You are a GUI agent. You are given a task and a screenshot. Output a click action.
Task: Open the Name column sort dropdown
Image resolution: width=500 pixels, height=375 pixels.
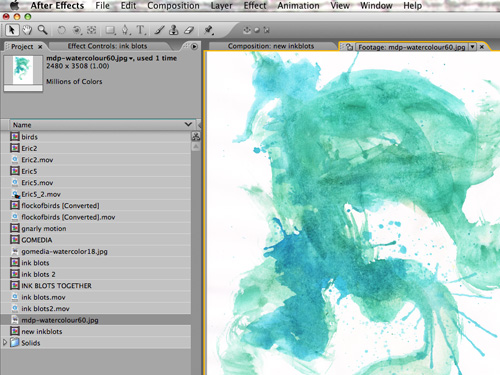188,124
